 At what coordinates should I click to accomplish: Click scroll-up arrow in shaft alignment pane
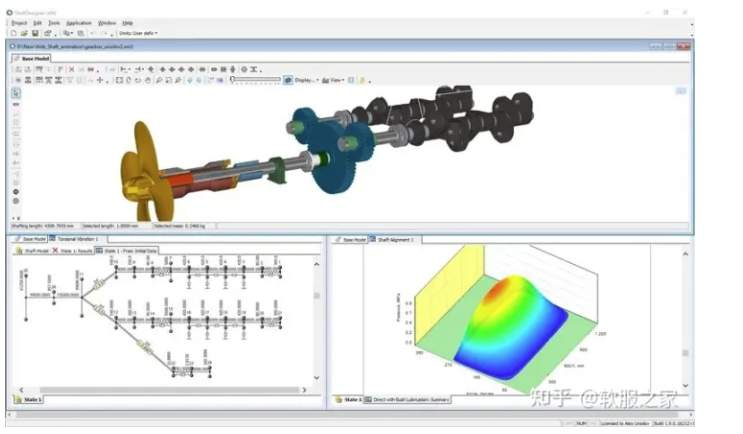(685, 254)
